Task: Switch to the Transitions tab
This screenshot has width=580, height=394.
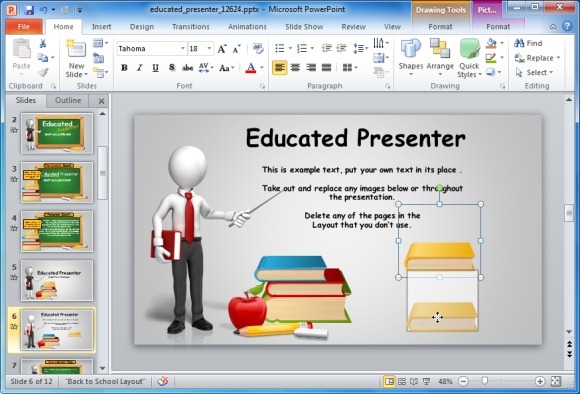Action: point(191,27)
